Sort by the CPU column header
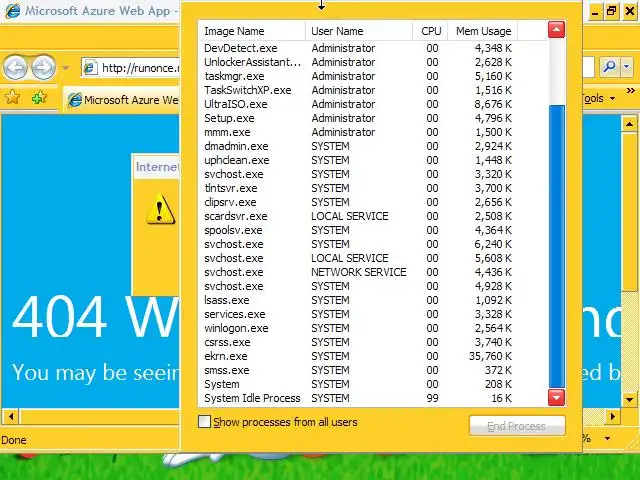Image resolution: width=640 pixels, height=480 pixels. pyautogui.click(x=430, y=31)
